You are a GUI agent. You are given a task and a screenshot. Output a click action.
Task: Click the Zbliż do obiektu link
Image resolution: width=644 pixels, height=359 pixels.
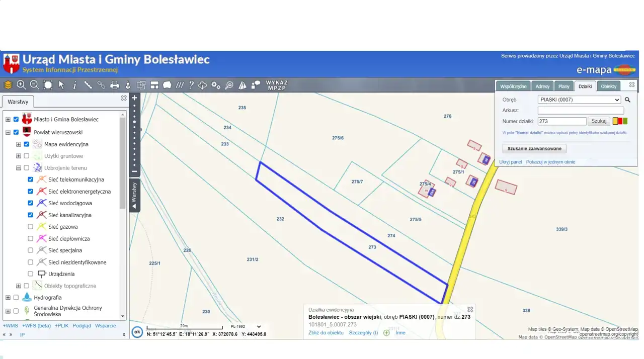(326, 333)
